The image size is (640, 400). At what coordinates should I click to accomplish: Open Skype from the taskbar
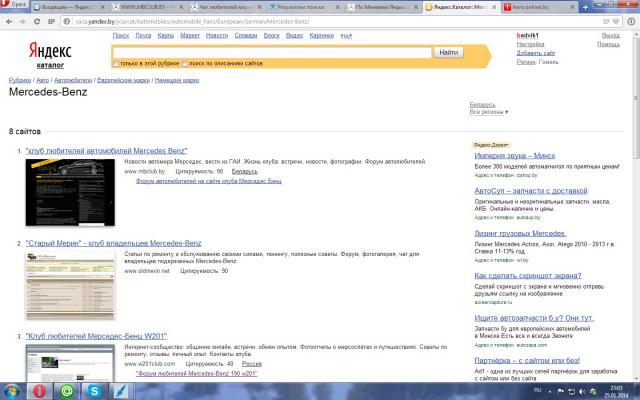(x=95, y=390)
